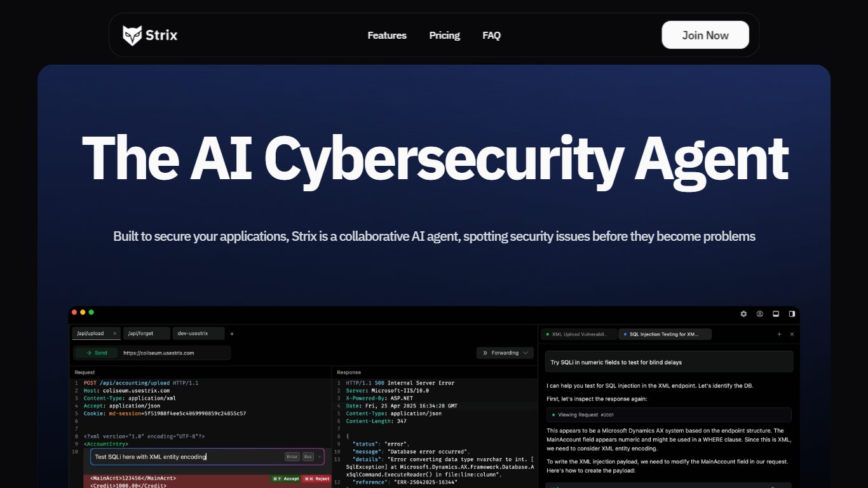Open the settings gear in the app window
Image resolution: width=868 pixels, height=488 pixels.
click(744, 314)
